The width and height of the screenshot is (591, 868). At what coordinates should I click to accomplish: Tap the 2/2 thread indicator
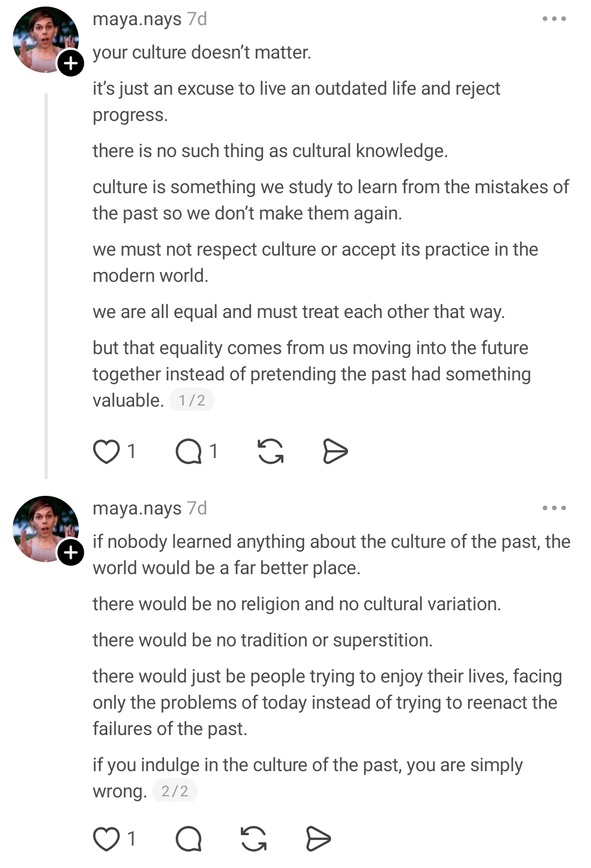(x=175, y=791)
